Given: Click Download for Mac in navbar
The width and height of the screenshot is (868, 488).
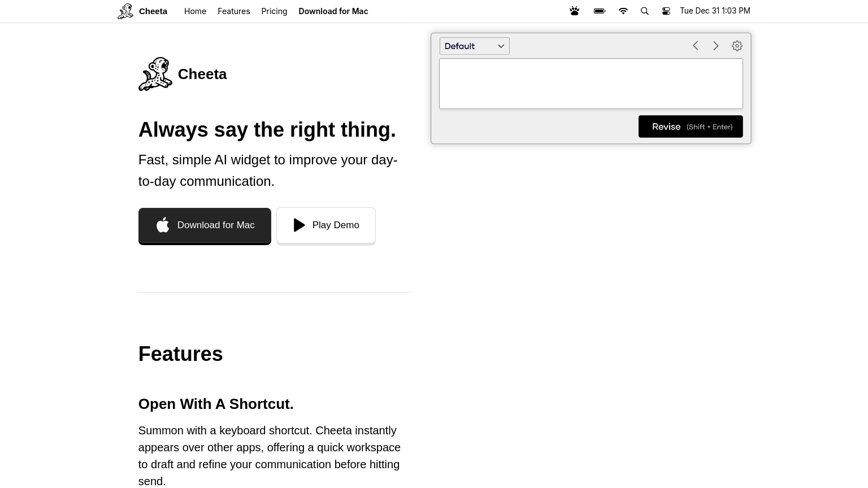Looking at the screenshot, I should click(x=333, y=11).
